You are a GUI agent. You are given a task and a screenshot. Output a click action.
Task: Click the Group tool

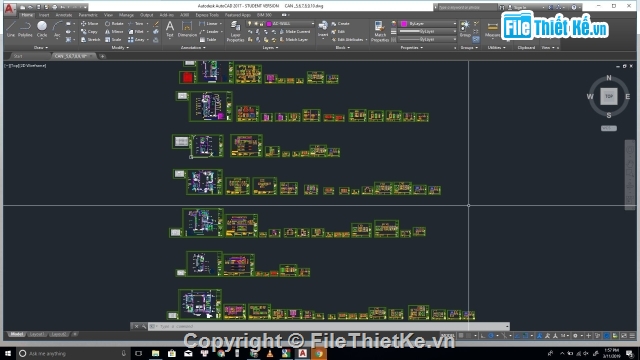(x=465, y=29)
